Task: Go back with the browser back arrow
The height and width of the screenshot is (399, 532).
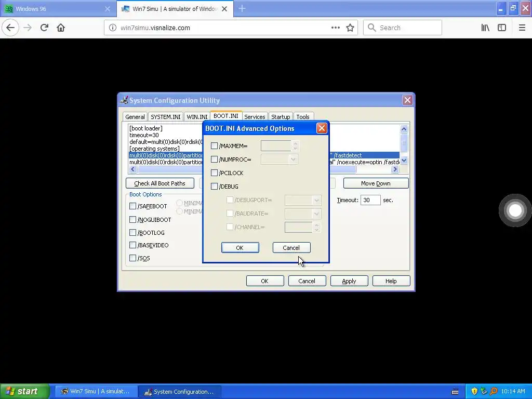Action: (x=10, y=28)
